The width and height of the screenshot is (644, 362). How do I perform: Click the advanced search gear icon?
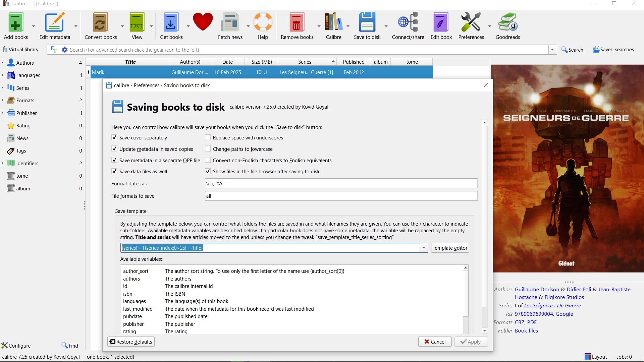coord(65,50)
